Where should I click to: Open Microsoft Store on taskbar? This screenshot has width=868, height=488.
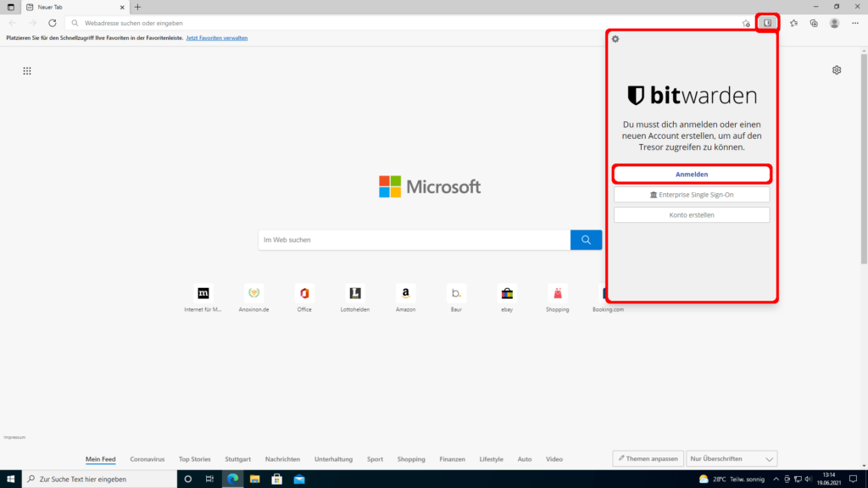(x=277, y=480)
